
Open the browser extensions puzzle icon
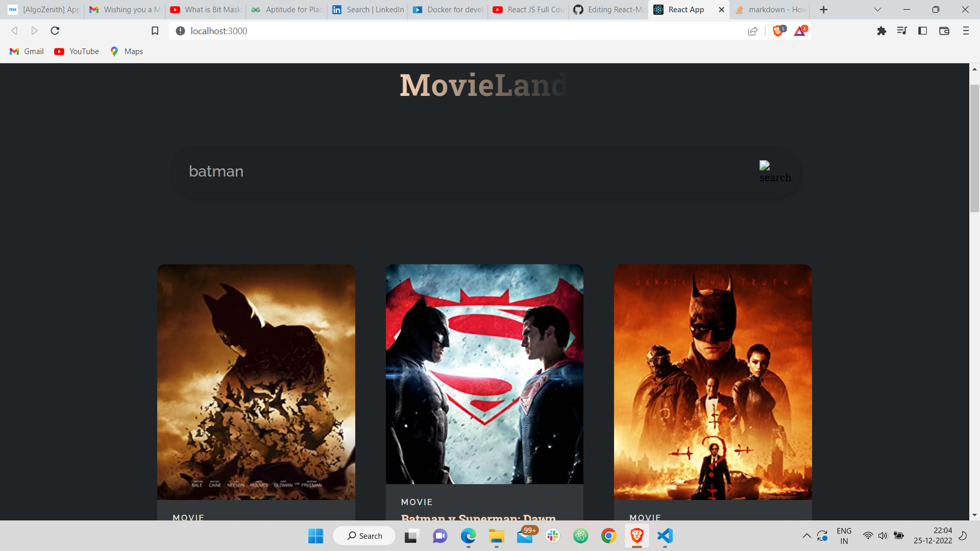[881, 31]
